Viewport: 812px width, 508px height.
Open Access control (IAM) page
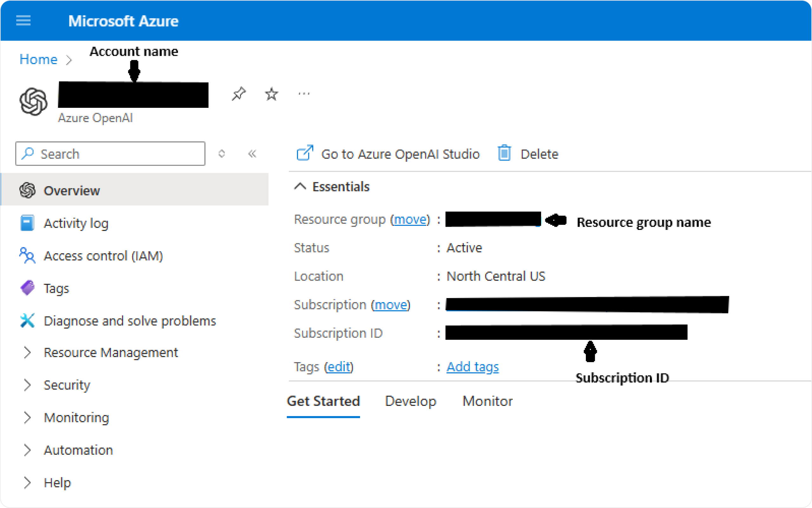103,256
